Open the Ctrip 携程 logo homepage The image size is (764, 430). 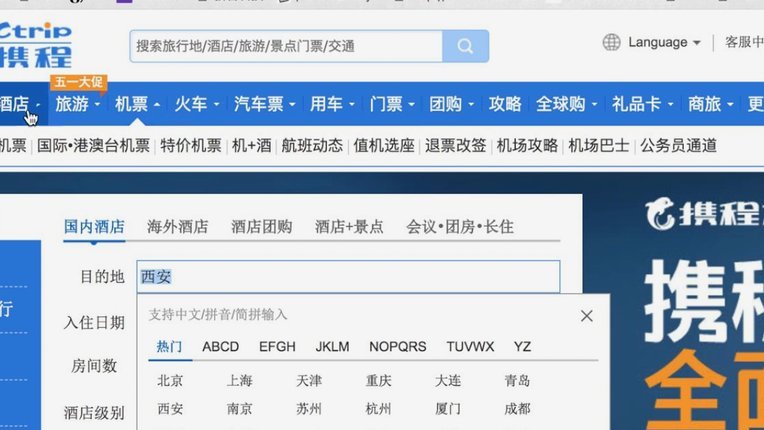tap(35, 45)
